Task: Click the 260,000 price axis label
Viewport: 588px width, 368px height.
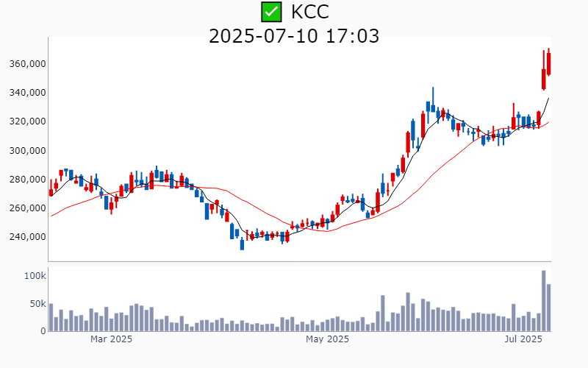Action: click(27, 208)
